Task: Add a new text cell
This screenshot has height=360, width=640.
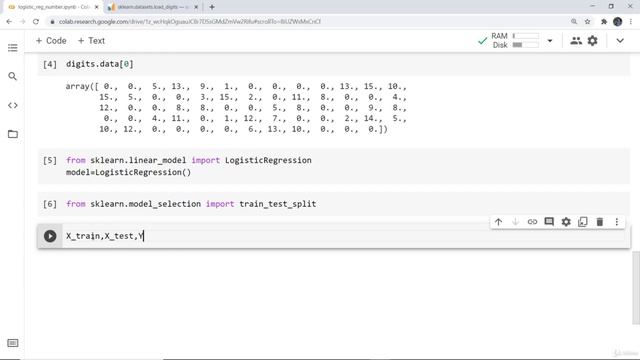Action: coord(91,41)
